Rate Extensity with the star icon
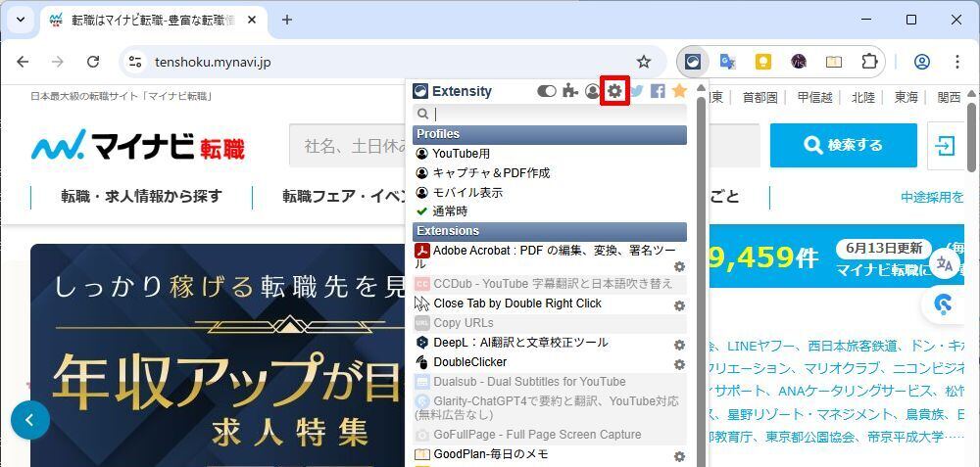The height and width of the screenshot is (467, 980). tap(679, 91)
